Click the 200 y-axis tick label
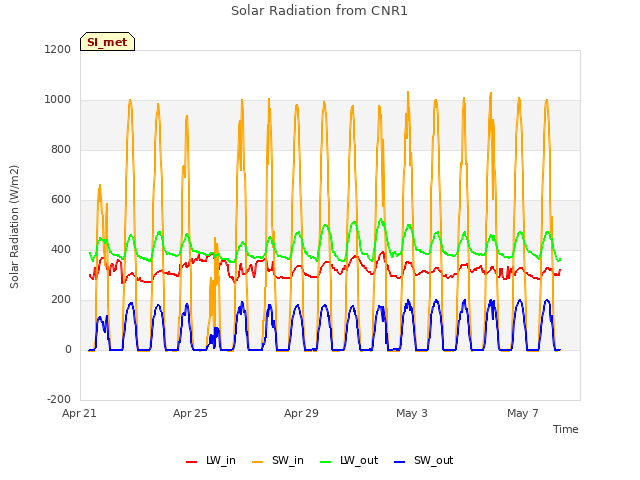This screenshot has height=480, width=640. 61,300
